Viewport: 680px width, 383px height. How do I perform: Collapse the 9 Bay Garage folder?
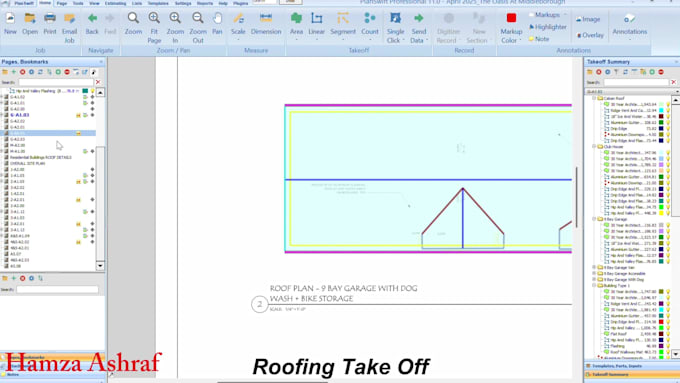(594, 219)
